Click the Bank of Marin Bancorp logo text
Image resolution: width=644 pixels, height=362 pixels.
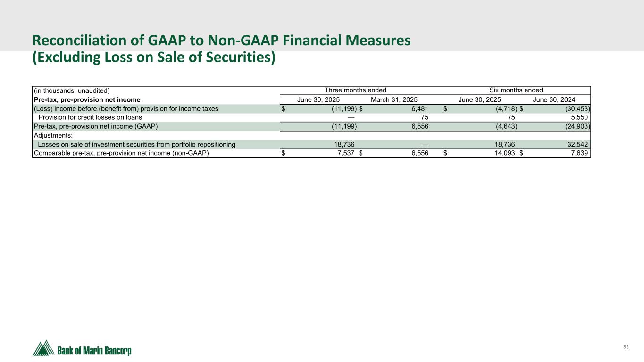click(x=94, y=351)
